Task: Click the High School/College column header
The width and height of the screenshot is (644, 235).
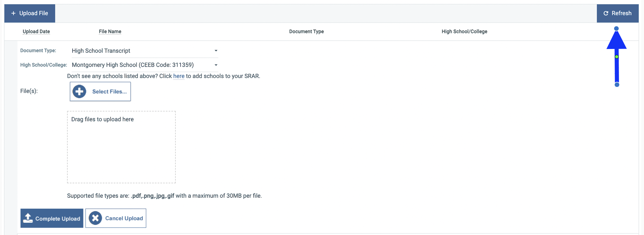Action: click(464, 31)
